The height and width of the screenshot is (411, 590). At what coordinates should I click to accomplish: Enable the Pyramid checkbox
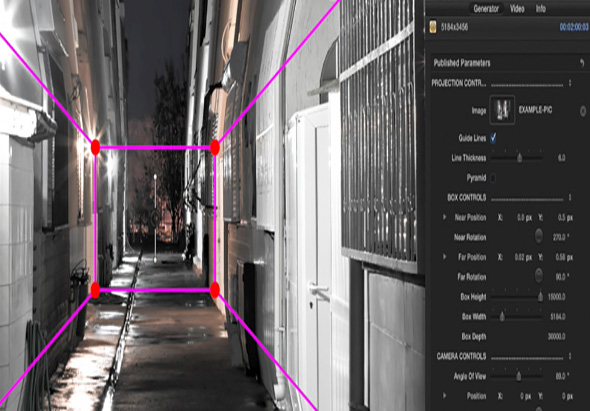pos(493,178)
